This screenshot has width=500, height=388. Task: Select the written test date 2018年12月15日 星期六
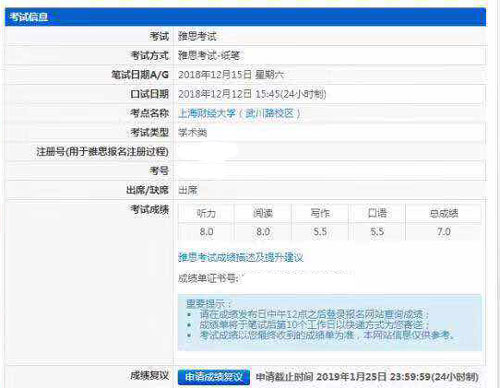pos(231,75)
